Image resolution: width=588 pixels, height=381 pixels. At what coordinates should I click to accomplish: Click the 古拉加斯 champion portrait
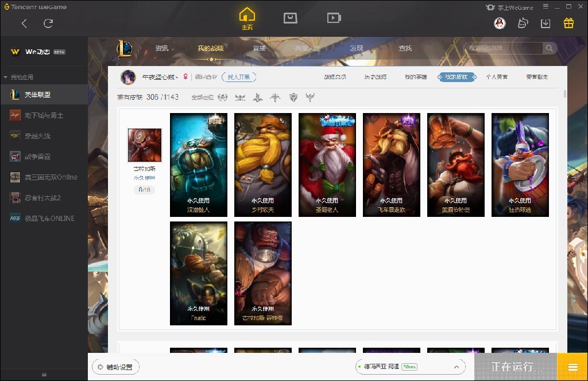pyautogui.click(x=145, y=145)
